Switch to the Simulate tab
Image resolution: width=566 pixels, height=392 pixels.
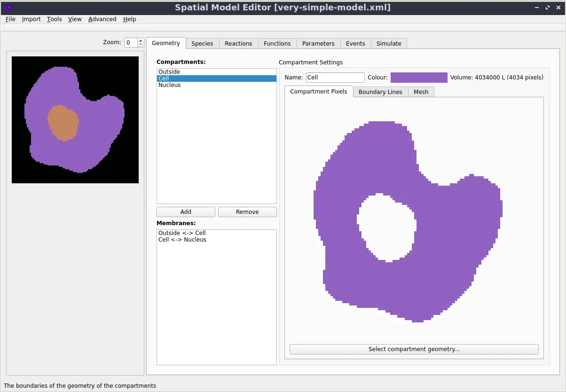(x=389, y=43)
